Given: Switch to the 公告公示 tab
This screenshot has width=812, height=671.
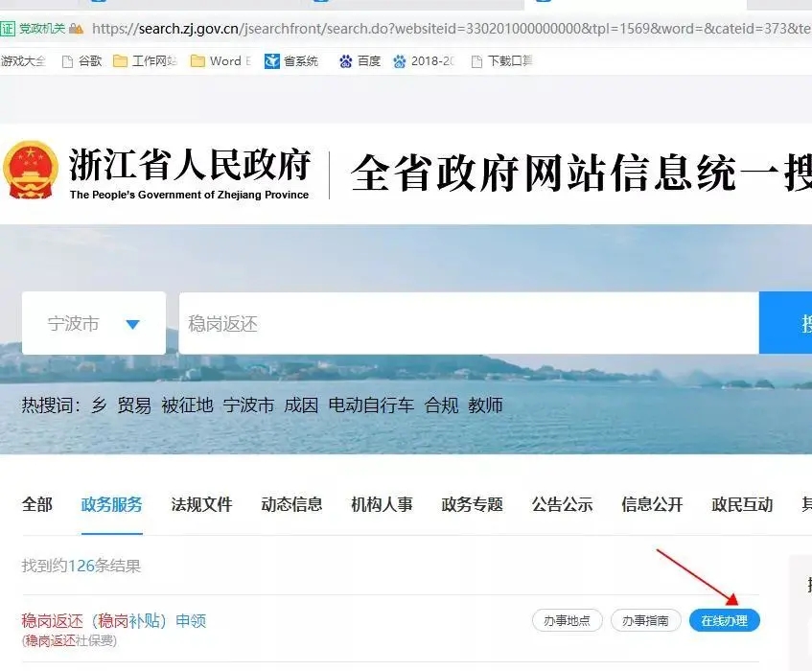Looking at the screenshot, I should pyautogui.click(x=563, y=504).
